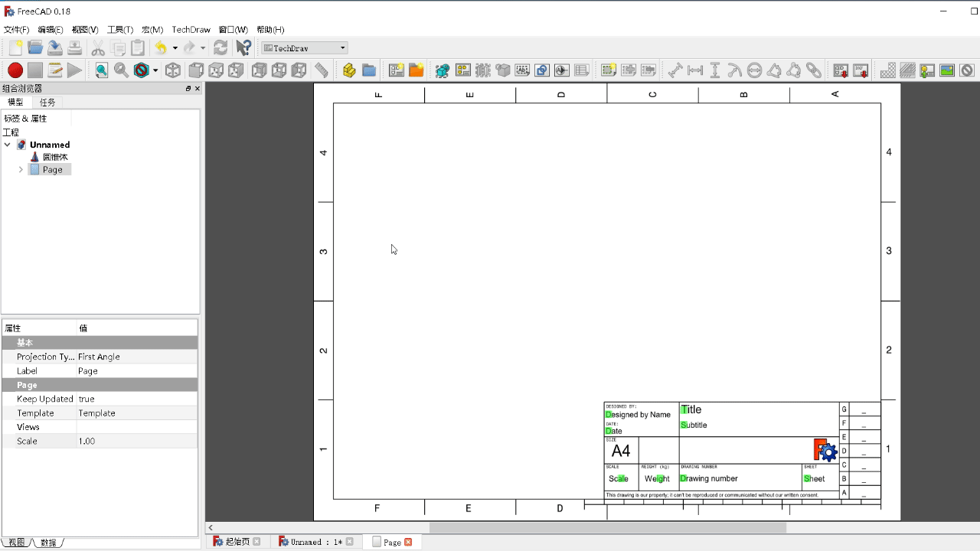Open the draw style dropdown arrow
Screen dimensions: 980x551
[x=155, y=70]
